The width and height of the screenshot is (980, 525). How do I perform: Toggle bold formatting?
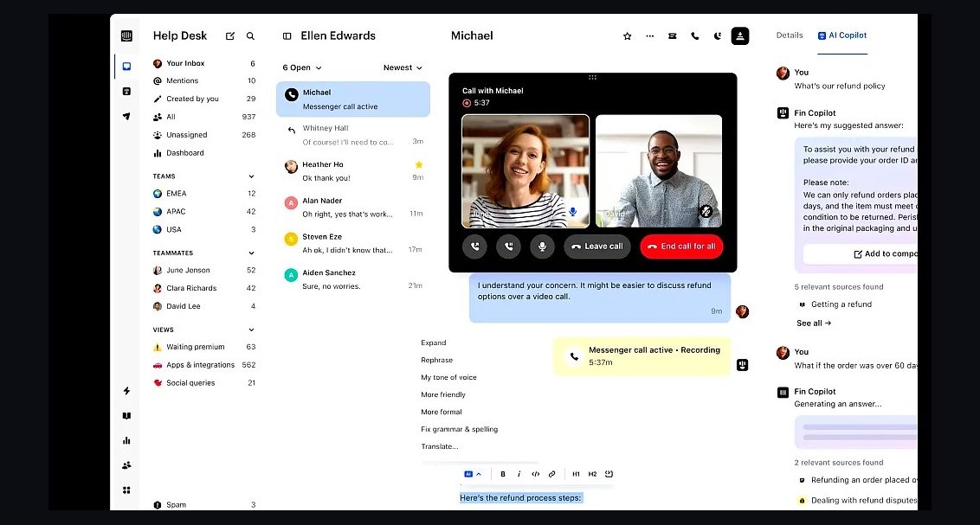click(x=502, y=474)
